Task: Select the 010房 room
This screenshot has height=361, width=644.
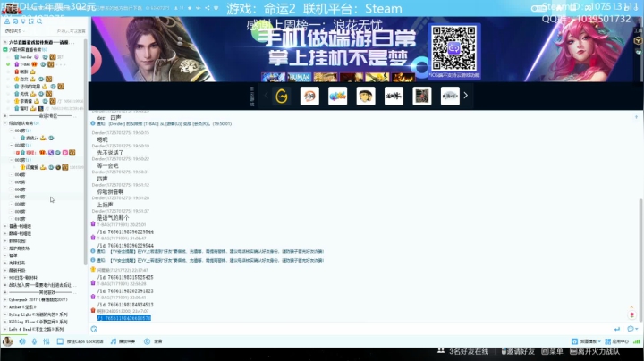Action: [20, 219]
